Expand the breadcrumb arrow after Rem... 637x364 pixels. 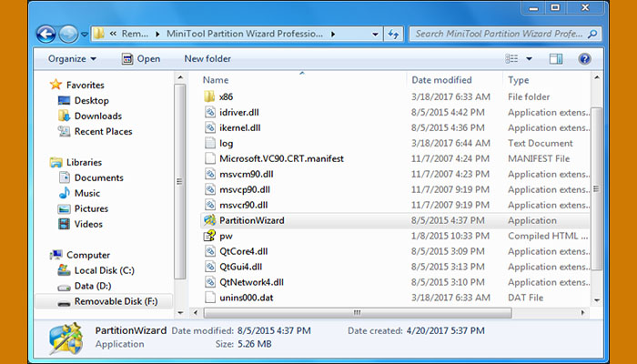coord(157,35)
